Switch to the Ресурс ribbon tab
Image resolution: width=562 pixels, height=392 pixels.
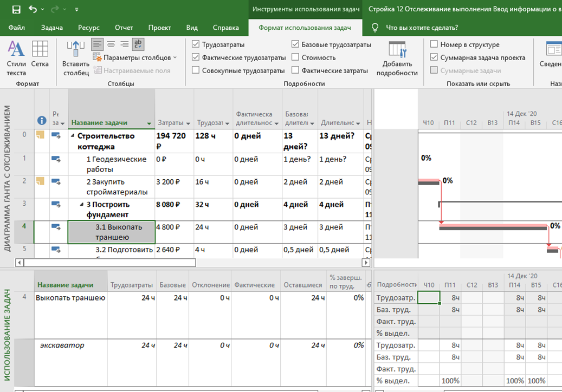pyautogui.click(x=88, y=28)
